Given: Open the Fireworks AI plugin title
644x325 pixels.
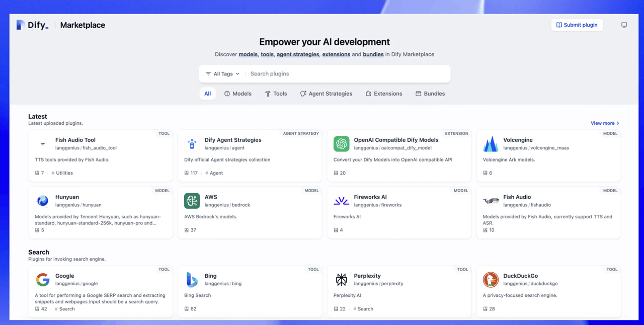Looking at the screenshot, I should coord(370,197).
